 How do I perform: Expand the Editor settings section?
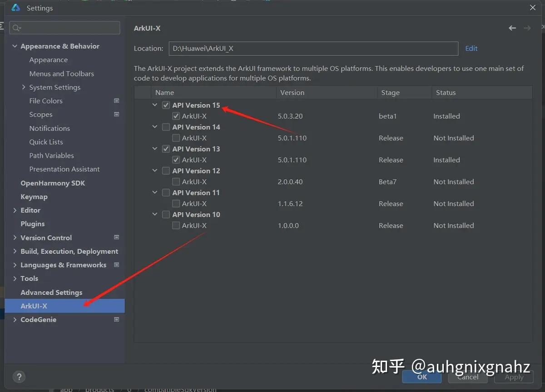coord(14,210)
